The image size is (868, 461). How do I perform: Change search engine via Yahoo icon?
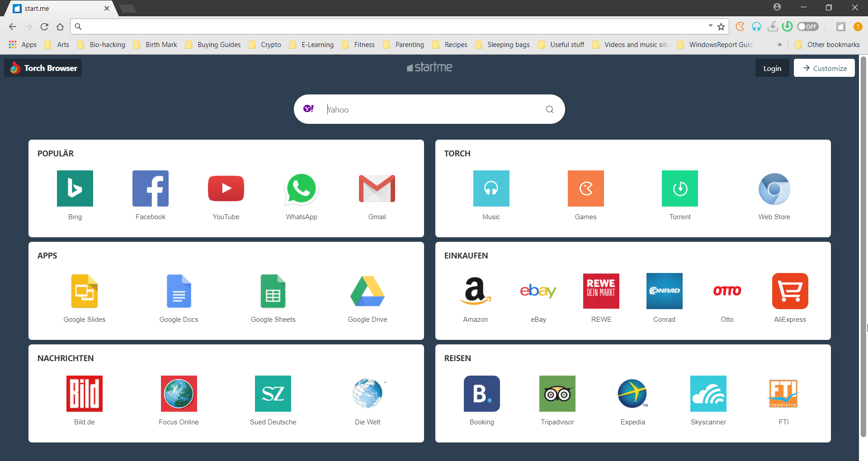pyautogui.click(x=309, y=109)
